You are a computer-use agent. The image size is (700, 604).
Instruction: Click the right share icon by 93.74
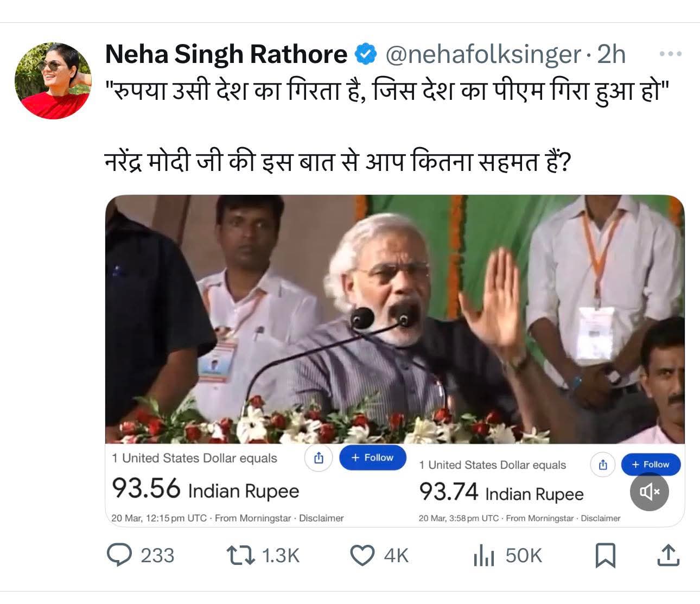tap(602, 465)
